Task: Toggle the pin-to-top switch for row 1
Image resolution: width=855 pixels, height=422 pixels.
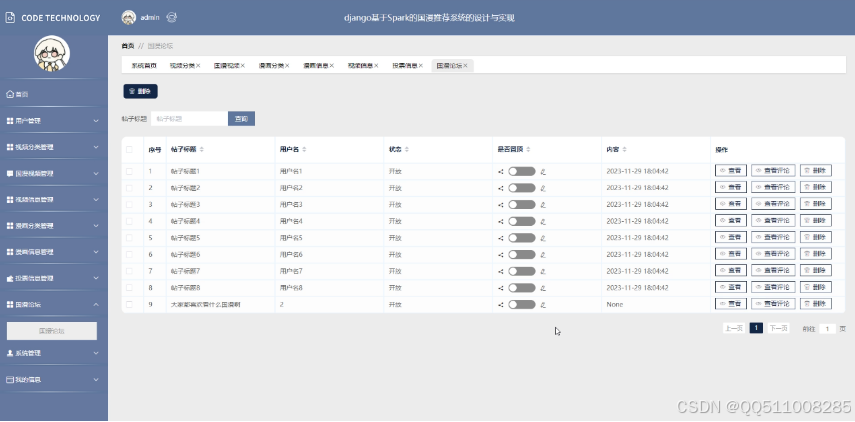Action: (x=522, y=172)
